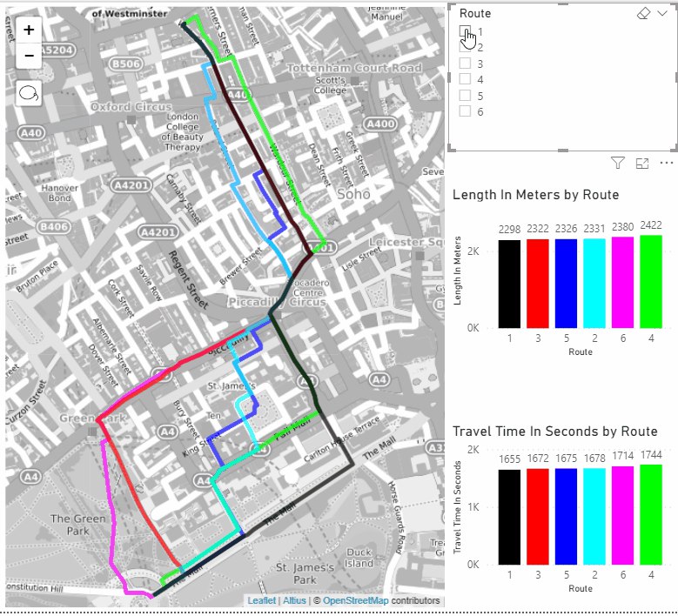Zoom in on the map with the plus button
The image size is (678, 616).
[x=29, y=30]
